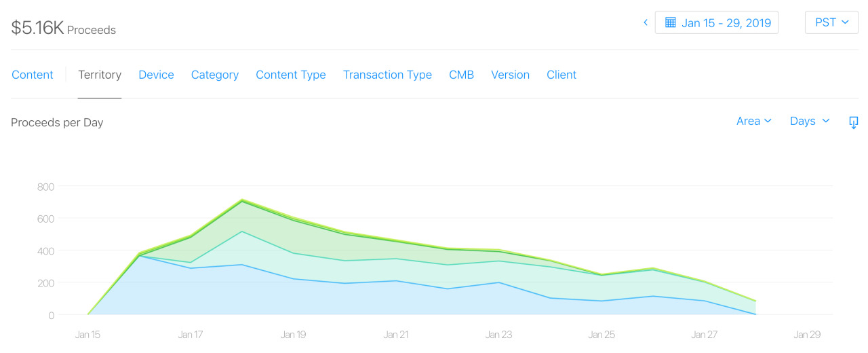Expand the Area chart type dropdown
Screen dimensions: 868x353
(x=754, y=121)
